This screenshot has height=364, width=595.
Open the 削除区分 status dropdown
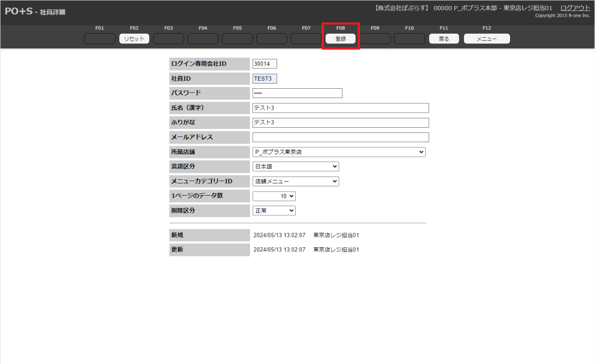[x=274, y=211]
